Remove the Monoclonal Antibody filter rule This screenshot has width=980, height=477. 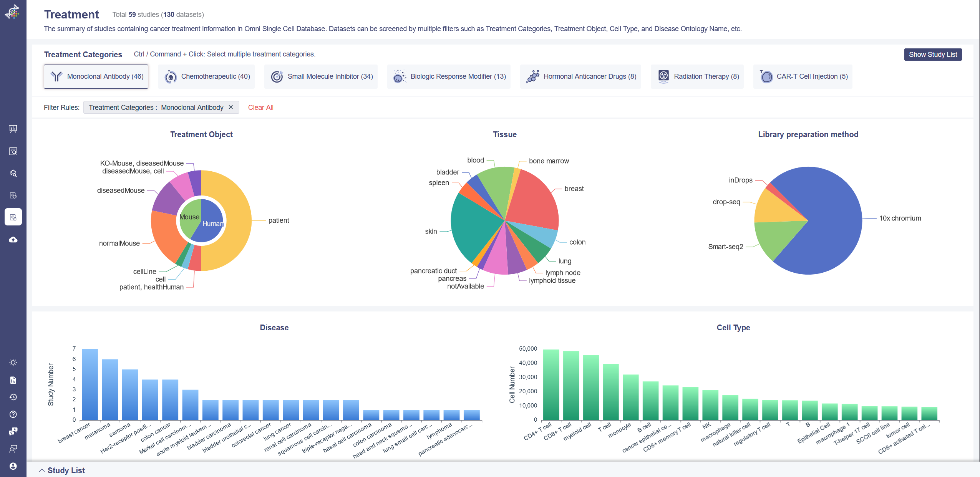231,107
